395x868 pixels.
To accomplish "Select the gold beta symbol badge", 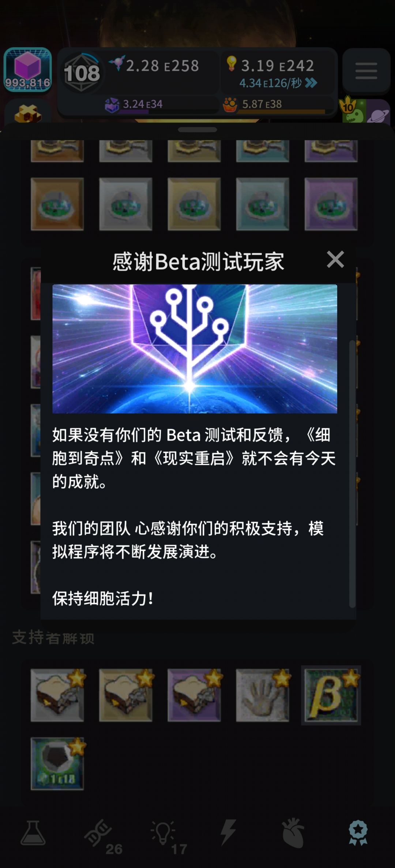I will pos(331,695).
